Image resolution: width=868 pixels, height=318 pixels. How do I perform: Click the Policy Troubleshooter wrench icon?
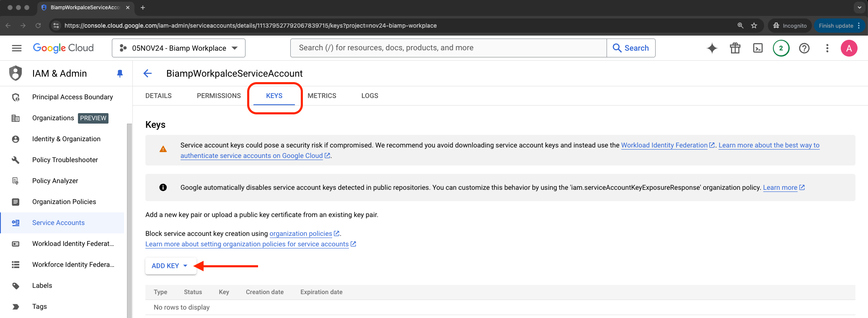(x=15, y=160)
